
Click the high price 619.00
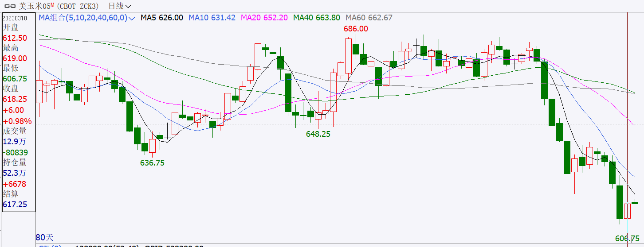coord(15,58)
